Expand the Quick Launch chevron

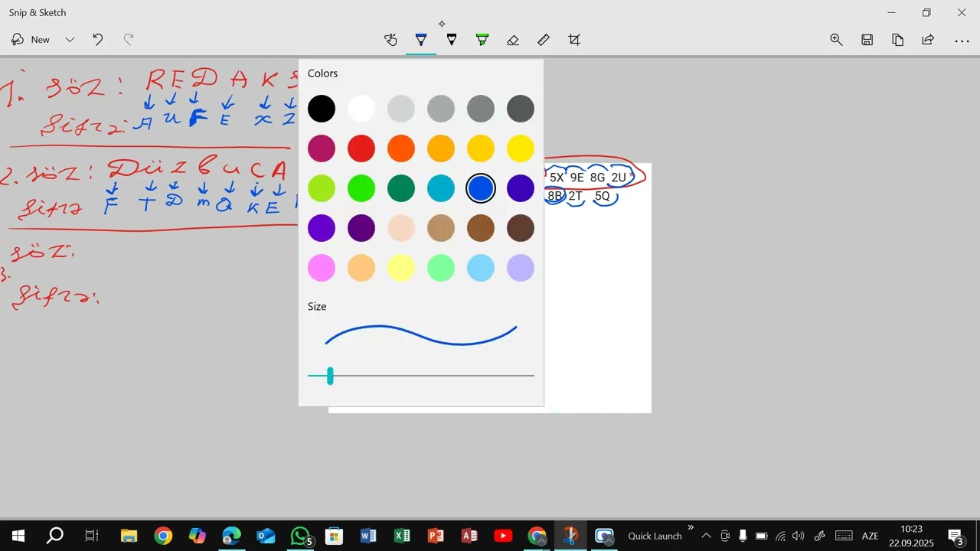pyautogui.click(x=691, y=527)
